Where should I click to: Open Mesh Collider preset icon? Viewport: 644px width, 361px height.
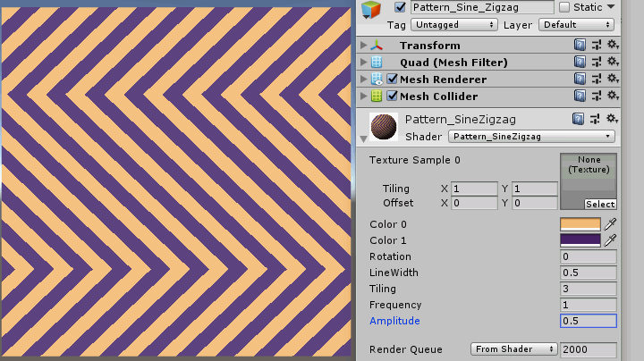pyautogui.click(x=597, y=96)
